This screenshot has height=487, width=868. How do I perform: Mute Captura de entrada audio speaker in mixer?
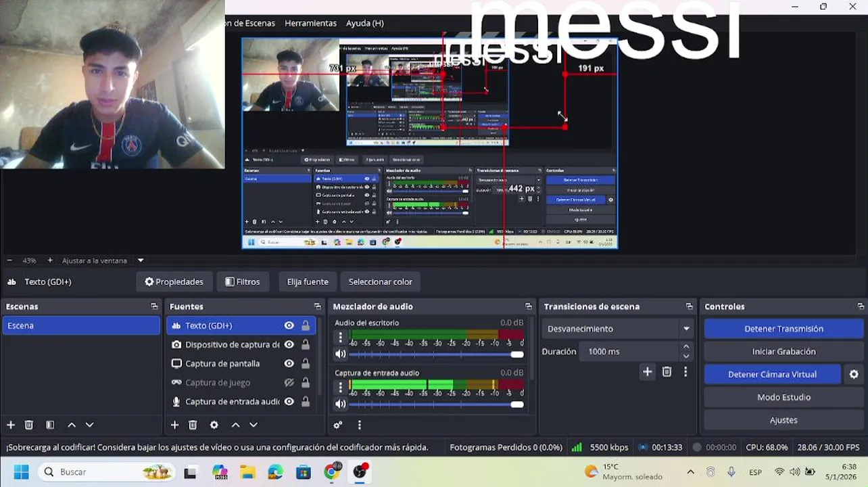coord(341,404)
